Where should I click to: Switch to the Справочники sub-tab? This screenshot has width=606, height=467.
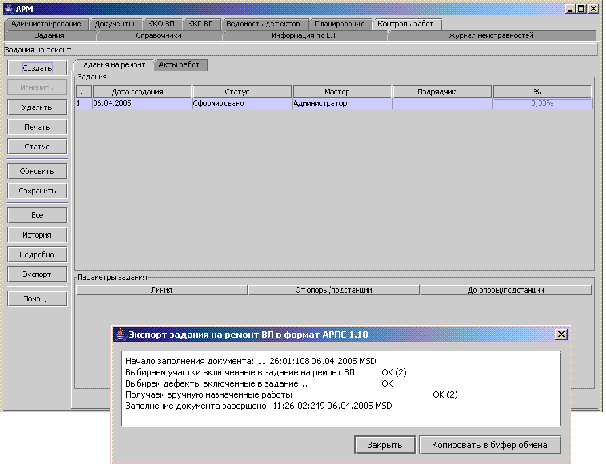(x=159, y=36)
